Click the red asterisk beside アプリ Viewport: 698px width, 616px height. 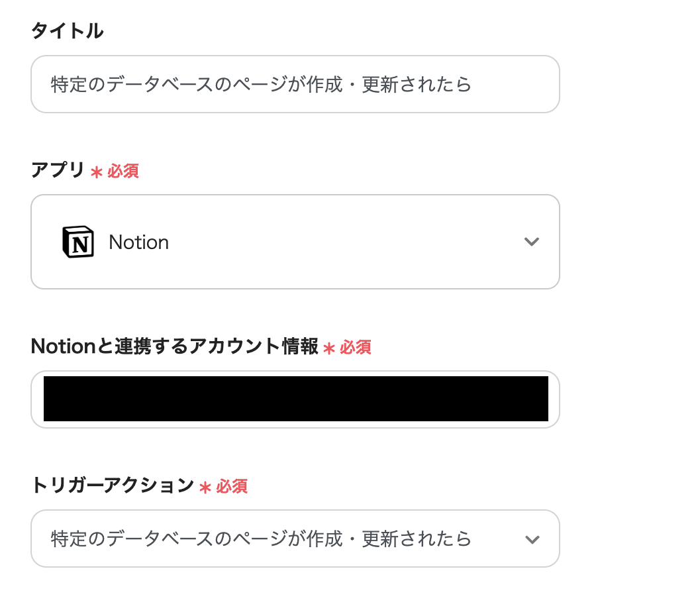pyautogui.click(x=97, y=172)
